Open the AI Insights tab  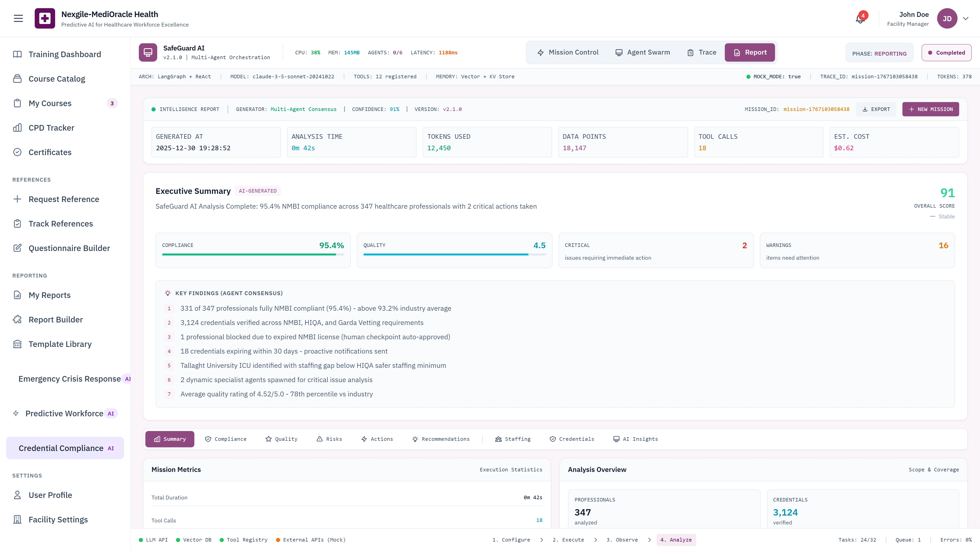(x=635, y=439)
